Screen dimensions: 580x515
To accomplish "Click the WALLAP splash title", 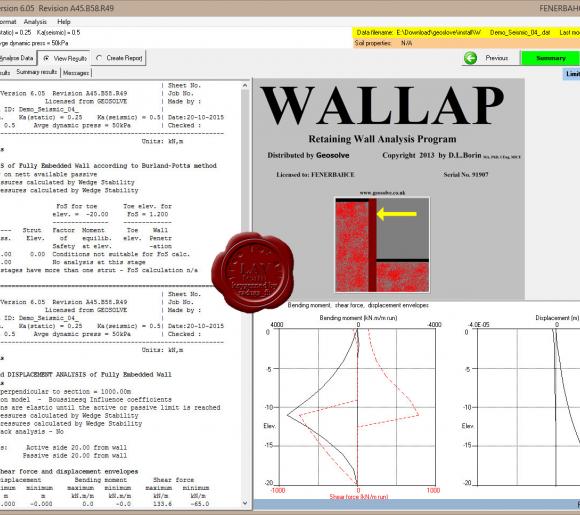I will point(382,105).
